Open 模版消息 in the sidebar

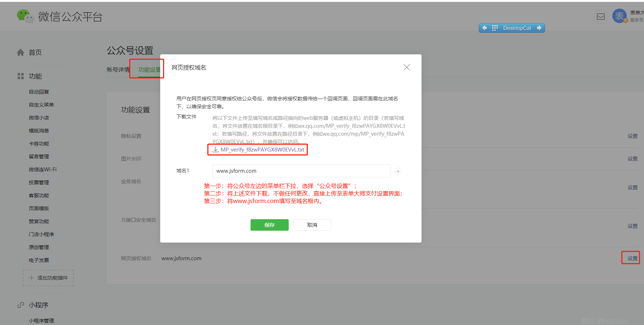point(39,131)
